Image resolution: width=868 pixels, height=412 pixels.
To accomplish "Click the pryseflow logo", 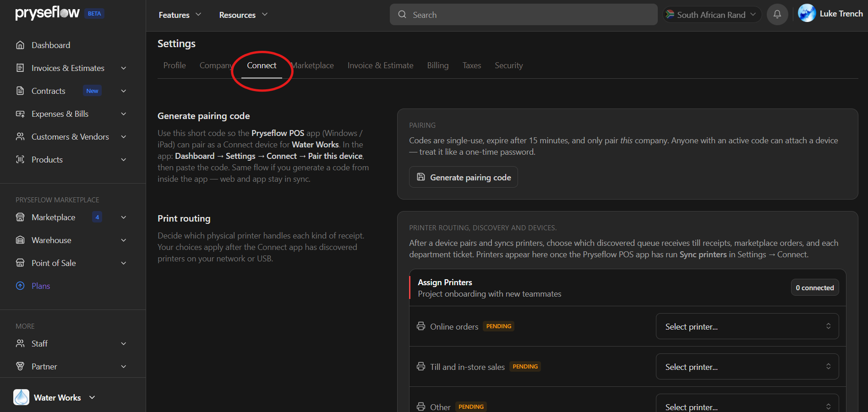I will [x=47, y=13].
